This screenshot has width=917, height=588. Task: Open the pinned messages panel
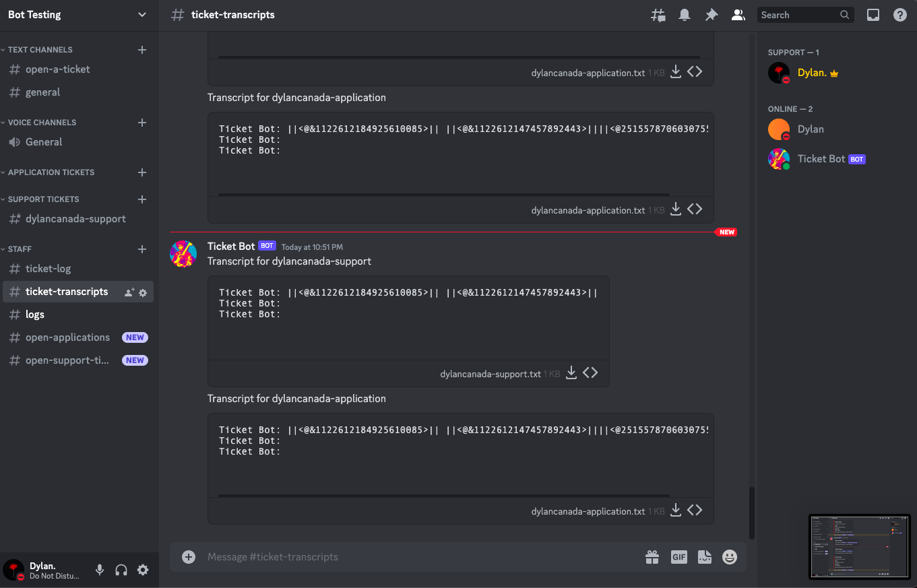pyautogui.click(x=712, y=14)
